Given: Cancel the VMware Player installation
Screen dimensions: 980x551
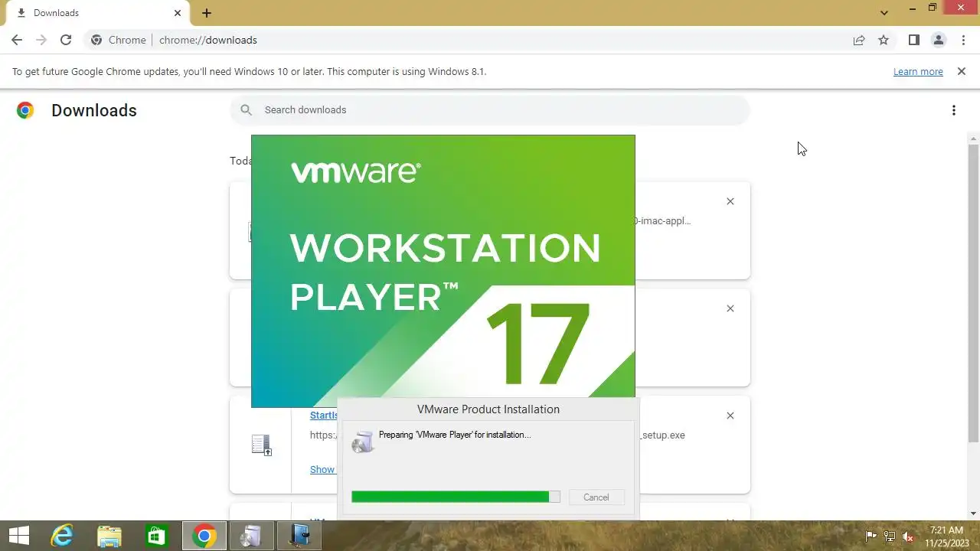Looking at the screenshot, I should (596, 497).
